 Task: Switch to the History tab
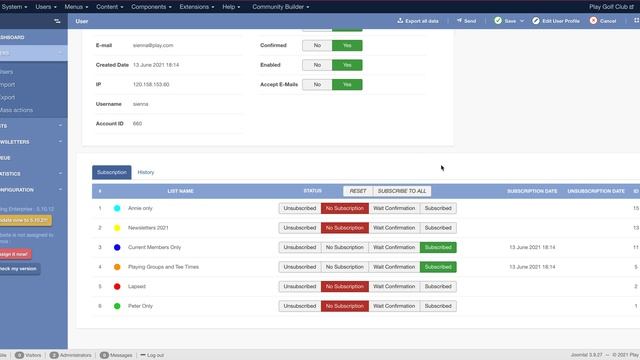[x=146, y=172]
